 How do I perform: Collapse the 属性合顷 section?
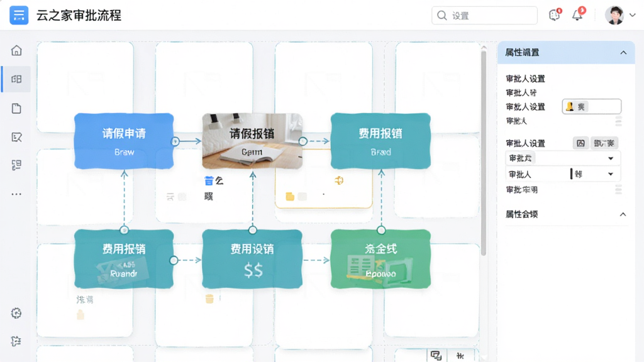coord(623,214)
